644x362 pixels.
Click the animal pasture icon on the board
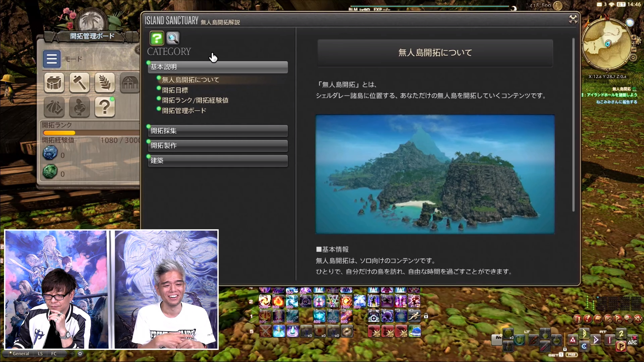tap(79, 107)
